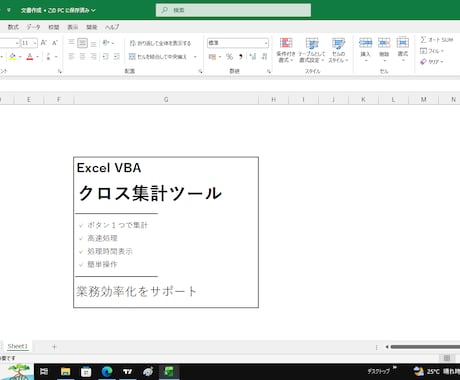Viewport: 460px width, 380px height.
Task: Open Conditional Formatting (条件付き書式)
Action: click(286, 50)
